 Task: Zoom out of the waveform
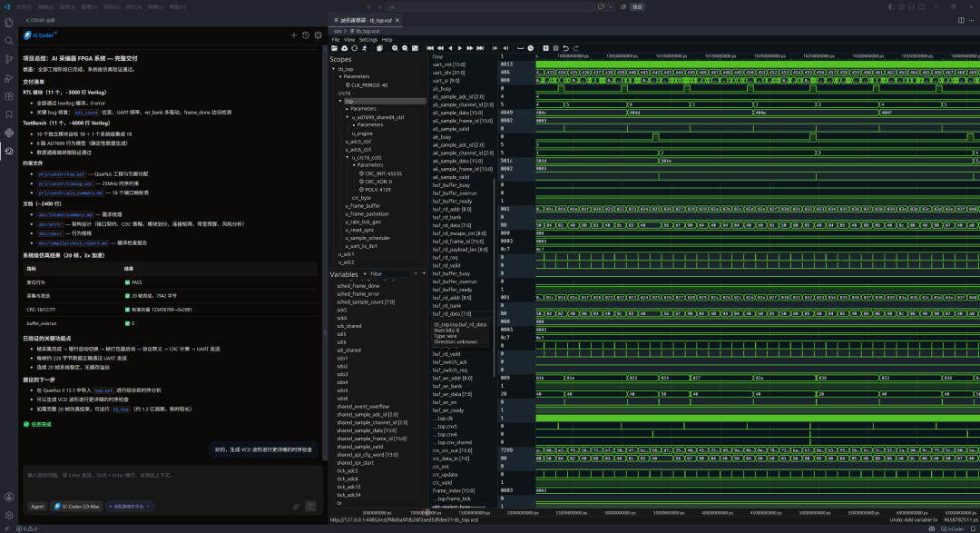[x=405, y=48]
